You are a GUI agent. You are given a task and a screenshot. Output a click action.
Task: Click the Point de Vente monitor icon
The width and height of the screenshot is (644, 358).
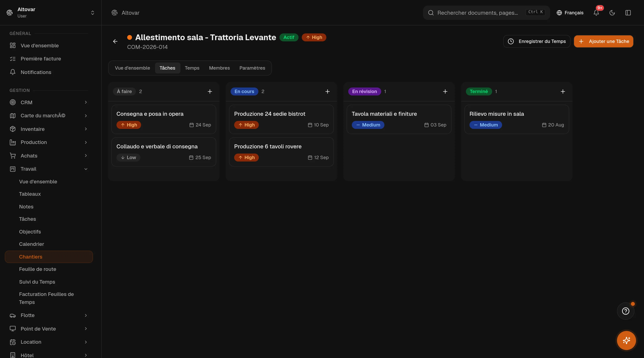[13, 329]
